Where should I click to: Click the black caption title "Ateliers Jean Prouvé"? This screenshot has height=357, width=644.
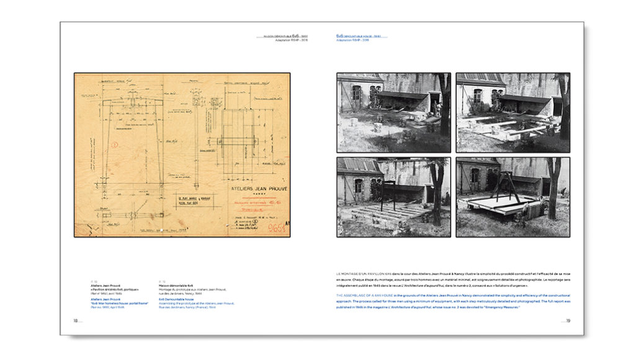pos(105,286)
